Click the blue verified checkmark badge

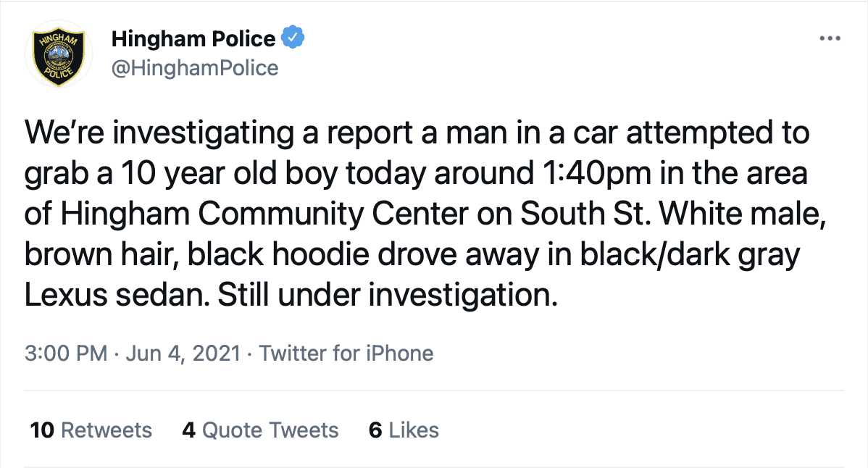(x=293, y=38)
